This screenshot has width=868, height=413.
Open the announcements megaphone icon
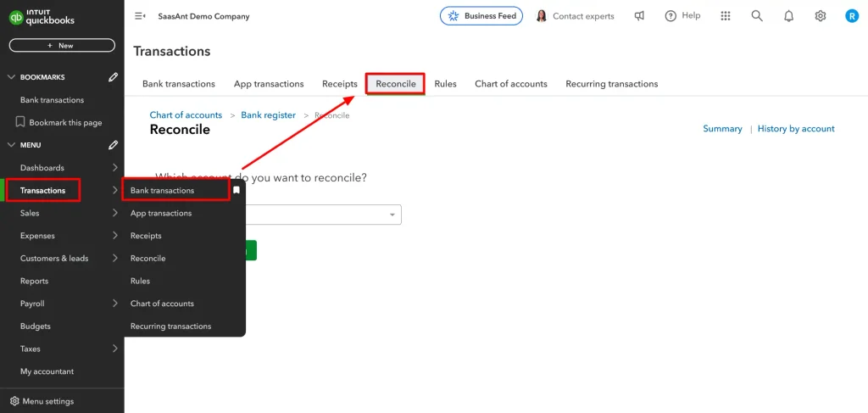pos(639,16)
